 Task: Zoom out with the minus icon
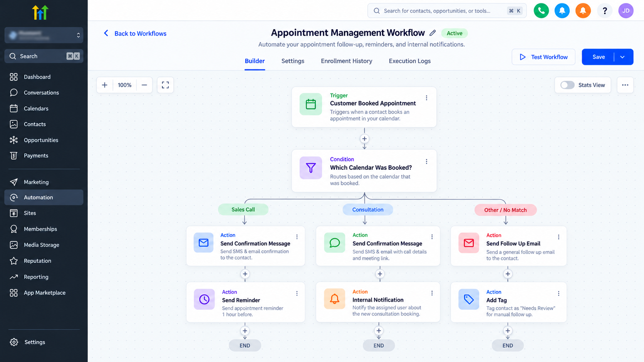[x=144, y=85]
